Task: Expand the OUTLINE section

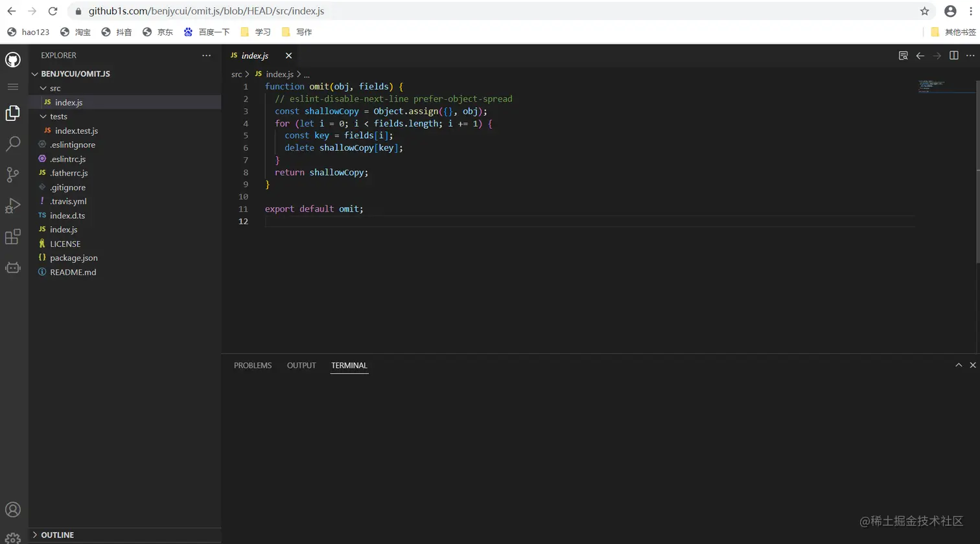Action: pyautogui.click(x=125, y=535)
